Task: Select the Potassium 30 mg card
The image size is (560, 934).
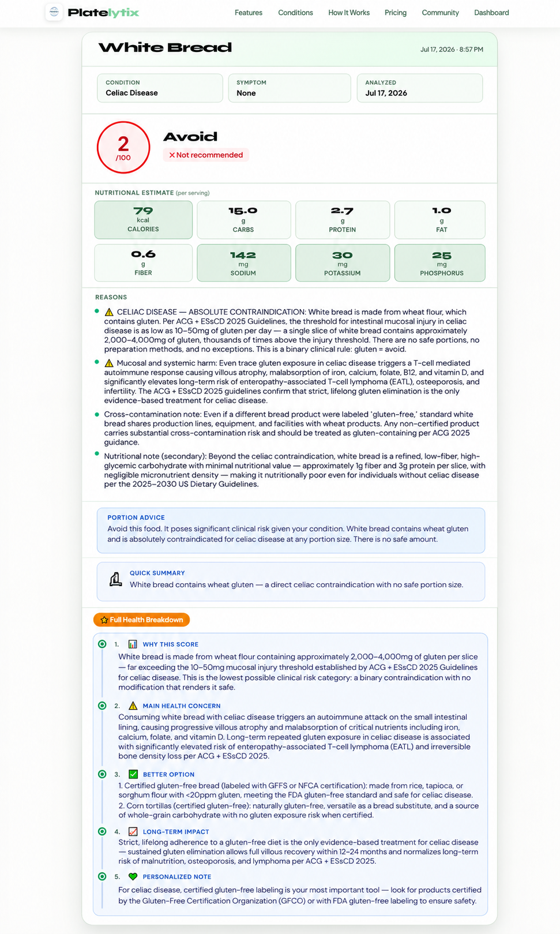Action: click(343, 263)
